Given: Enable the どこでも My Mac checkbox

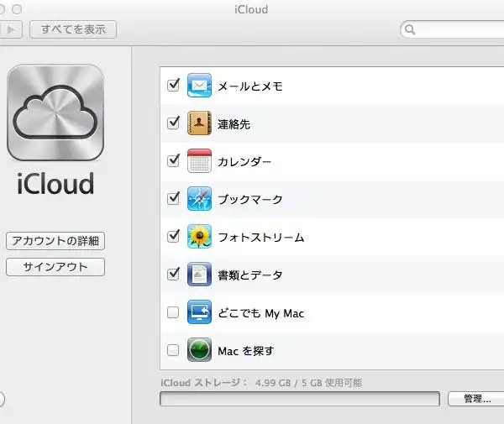Looking at the screenshot, I should pos(173,313).
